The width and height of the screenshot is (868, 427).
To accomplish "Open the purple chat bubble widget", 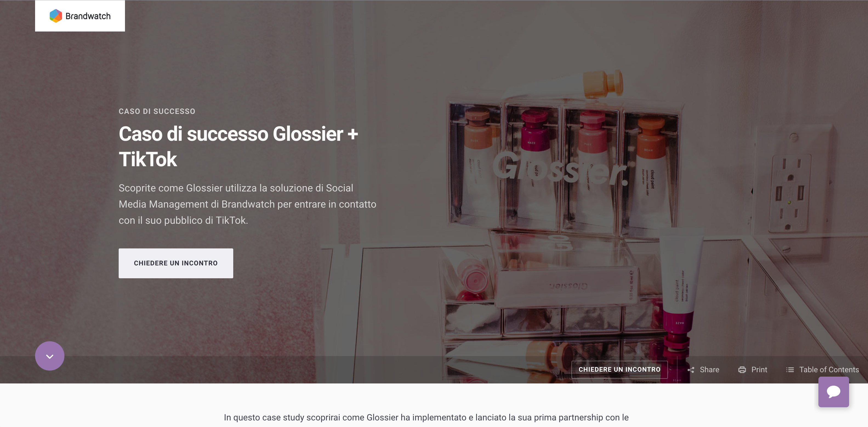I will (834, 392).
